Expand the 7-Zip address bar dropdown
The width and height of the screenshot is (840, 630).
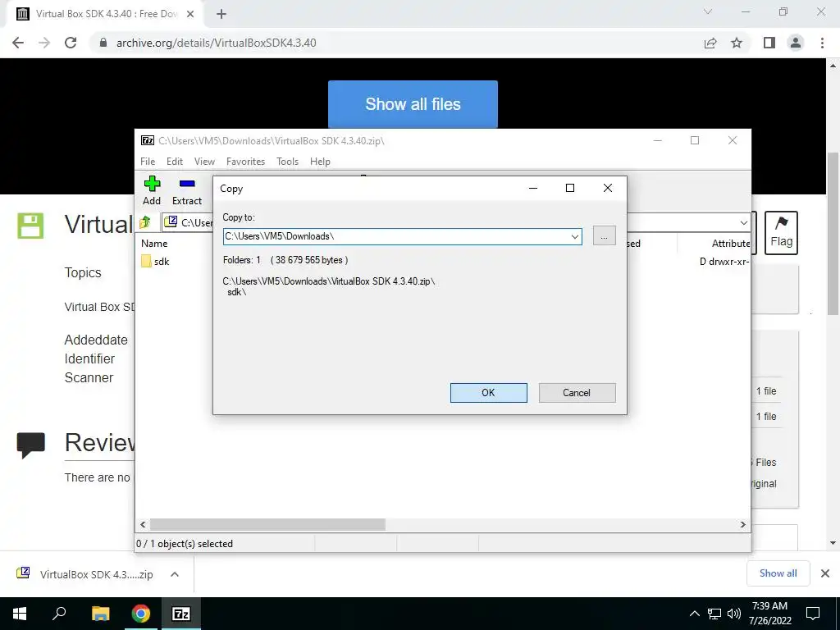pos(743,222)
